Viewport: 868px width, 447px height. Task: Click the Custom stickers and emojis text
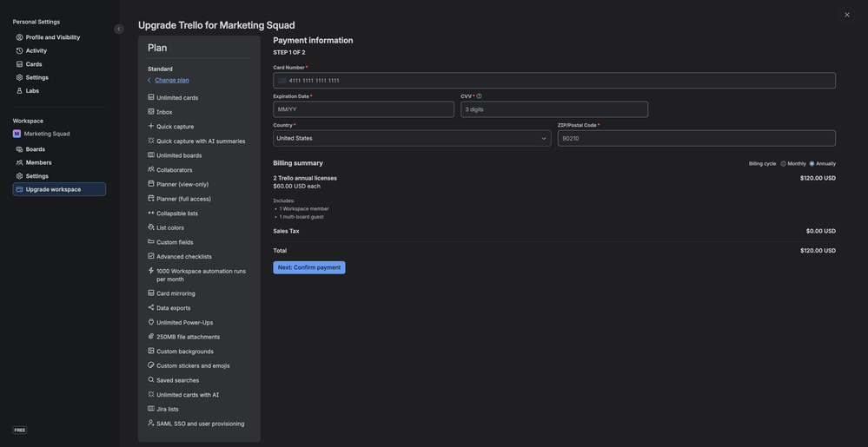point(193,365)
